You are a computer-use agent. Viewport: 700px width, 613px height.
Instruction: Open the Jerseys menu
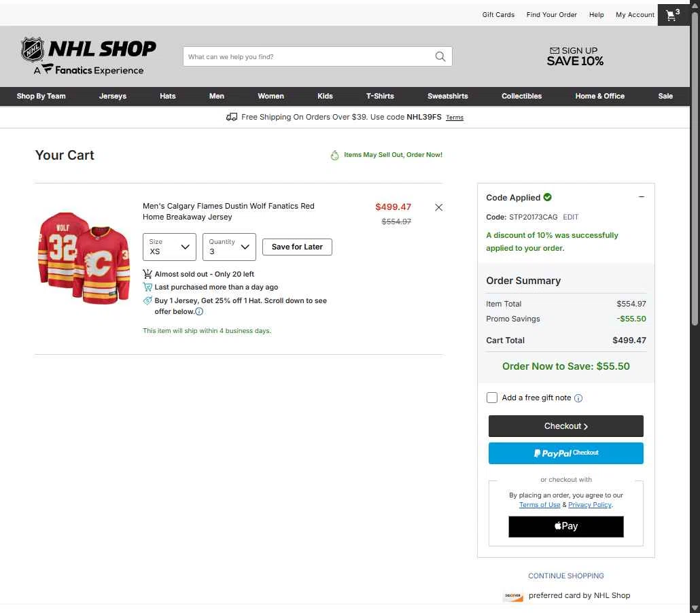point(113,96)
